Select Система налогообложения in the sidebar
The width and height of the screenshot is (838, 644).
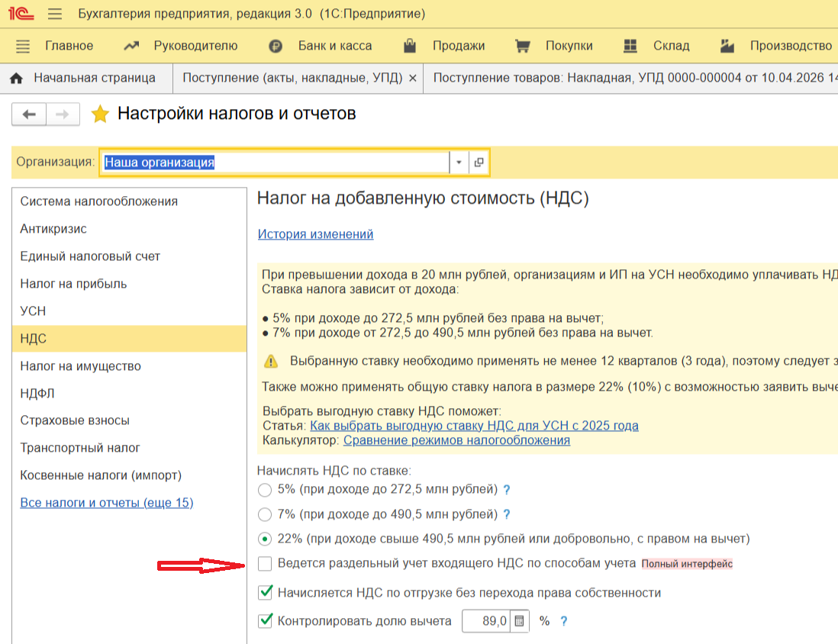pyautogui.click(x=129, y=201)
